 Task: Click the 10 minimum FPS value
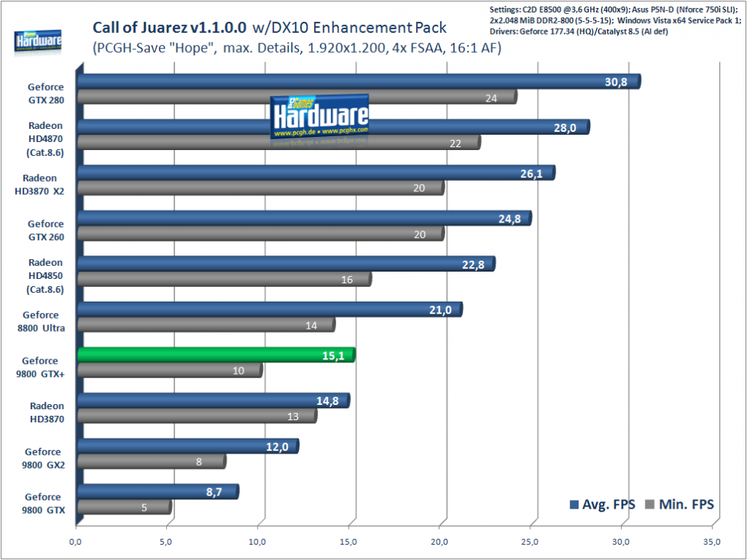point(238,370)
